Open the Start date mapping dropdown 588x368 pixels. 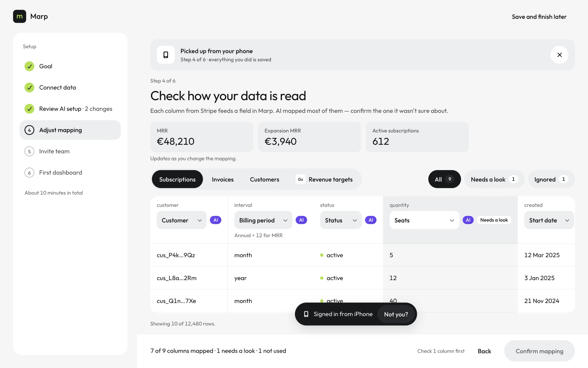point(549,220)
